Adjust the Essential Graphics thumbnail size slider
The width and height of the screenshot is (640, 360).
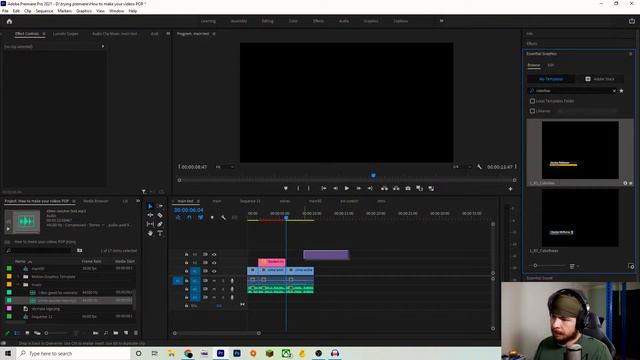click(535, 266)
